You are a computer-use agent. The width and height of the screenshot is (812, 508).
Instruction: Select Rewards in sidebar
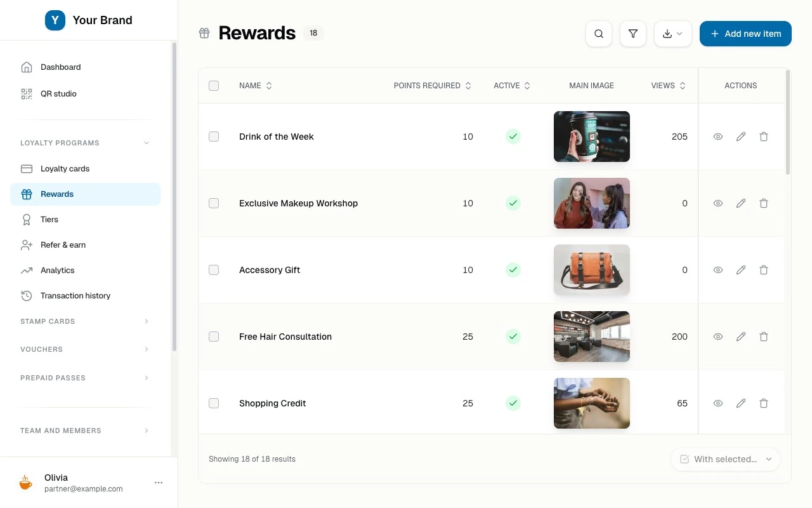pyautogui.click(x=86, y=194)
